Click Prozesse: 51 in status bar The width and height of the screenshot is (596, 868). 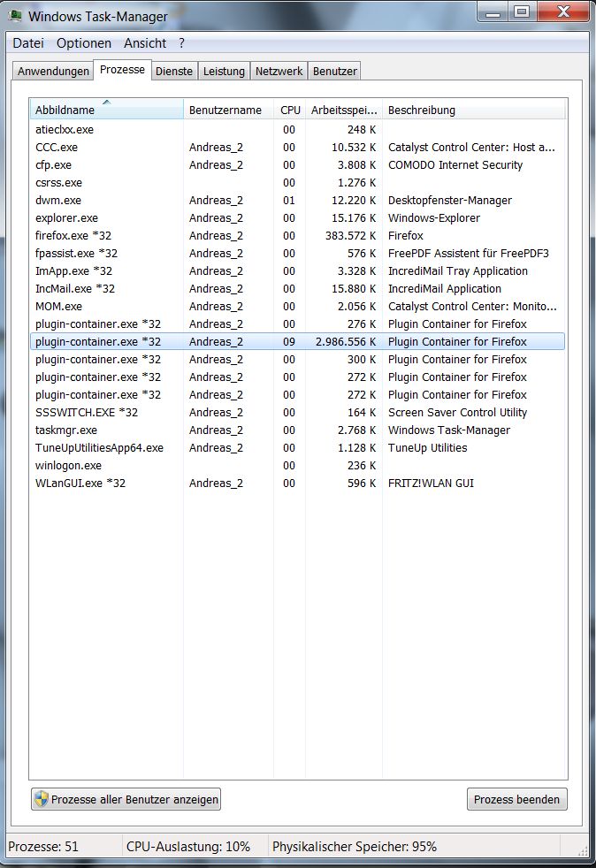43,847
